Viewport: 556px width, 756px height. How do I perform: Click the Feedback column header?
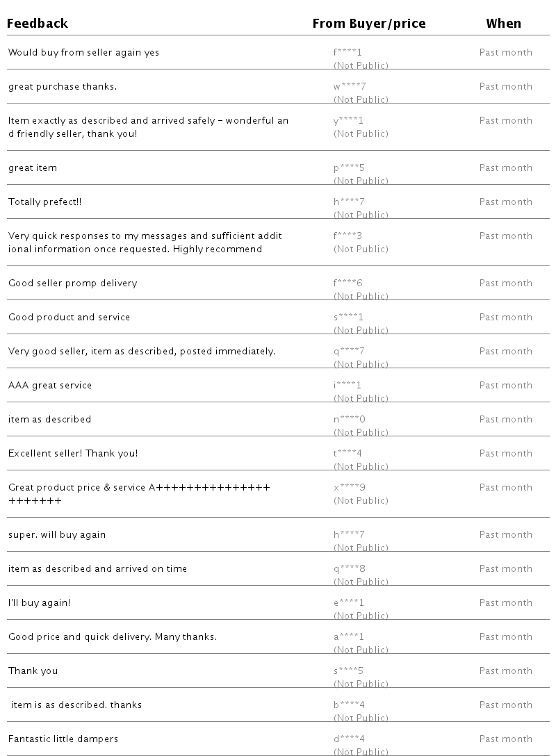pyautogui.click(x=38, y=24)
